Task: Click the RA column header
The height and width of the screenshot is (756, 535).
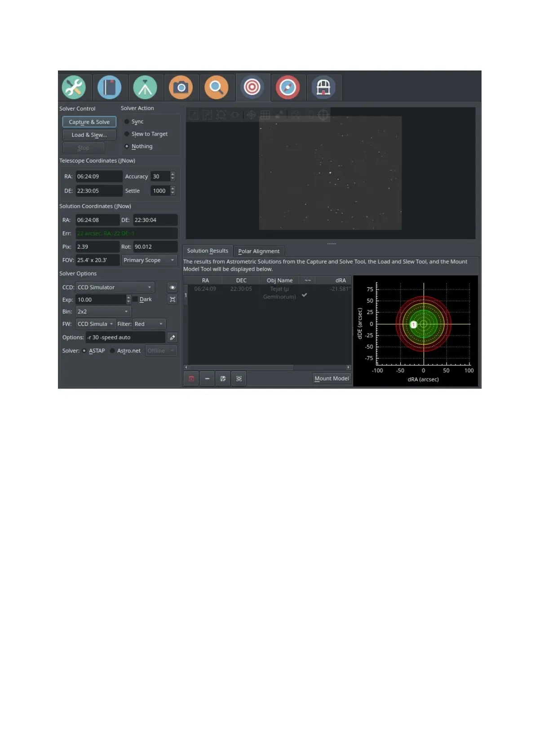Action: coord(205,280)
